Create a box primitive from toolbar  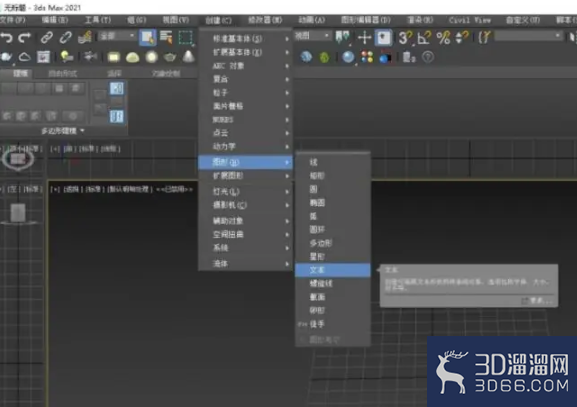(x=114, y=57)
